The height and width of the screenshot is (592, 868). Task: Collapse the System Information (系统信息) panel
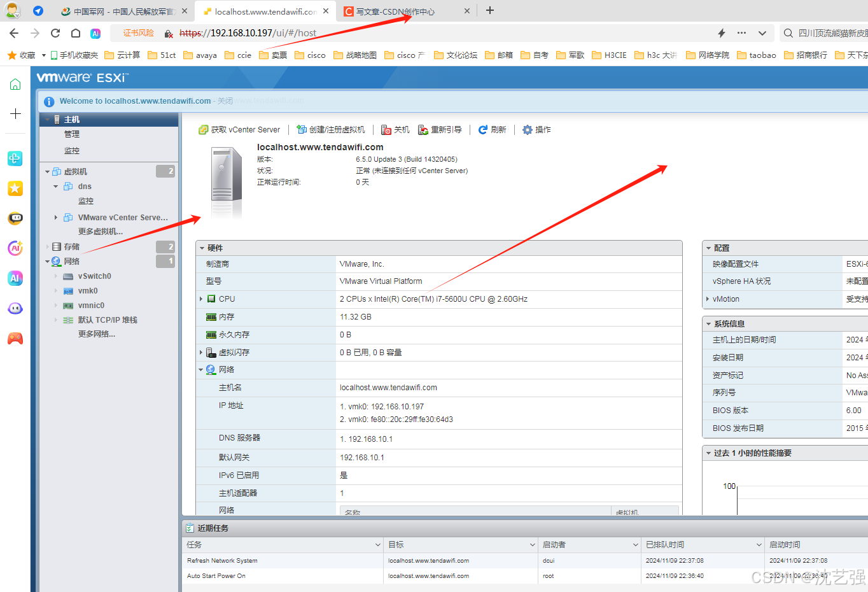[708, 324]
